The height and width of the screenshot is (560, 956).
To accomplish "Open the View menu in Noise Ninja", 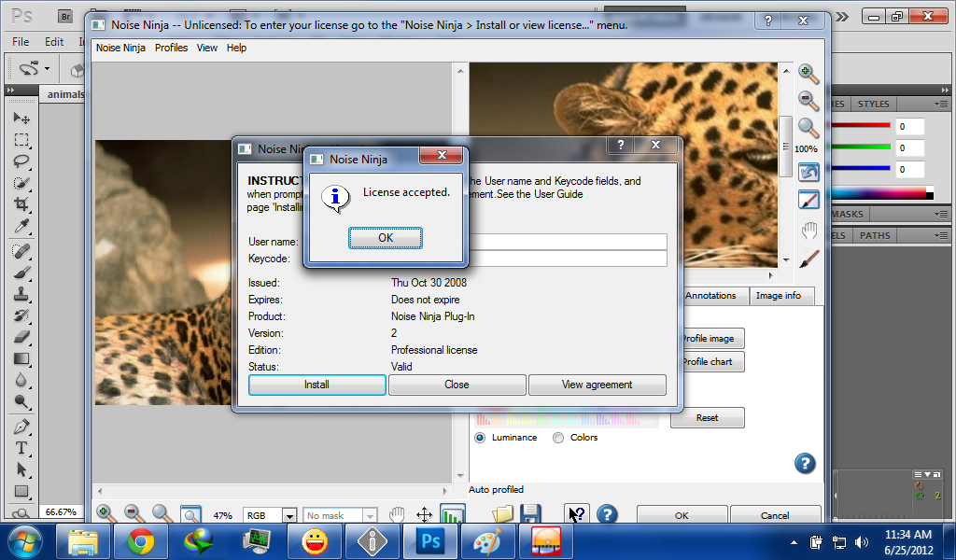I will click(x=206, y=48).
